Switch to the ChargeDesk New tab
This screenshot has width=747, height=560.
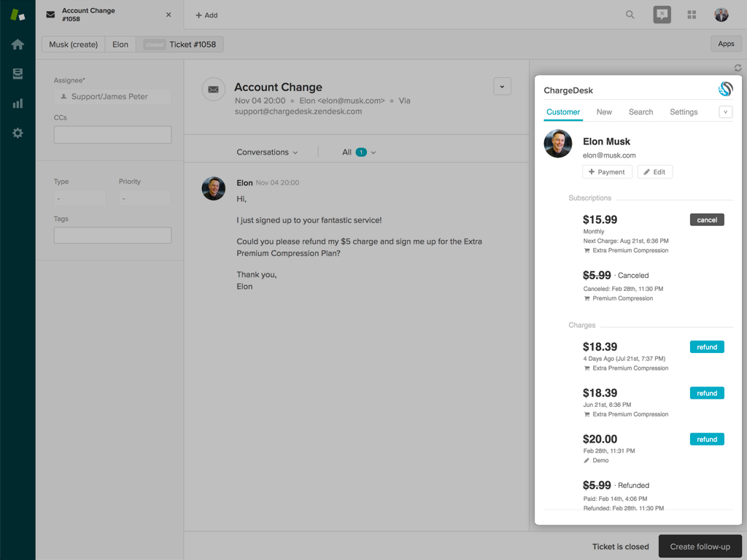coord(604,112)
